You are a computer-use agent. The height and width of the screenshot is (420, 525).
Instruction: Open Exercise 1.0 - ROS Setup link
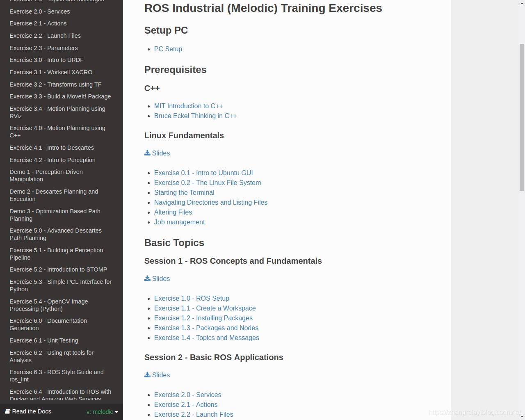(192, 298)
